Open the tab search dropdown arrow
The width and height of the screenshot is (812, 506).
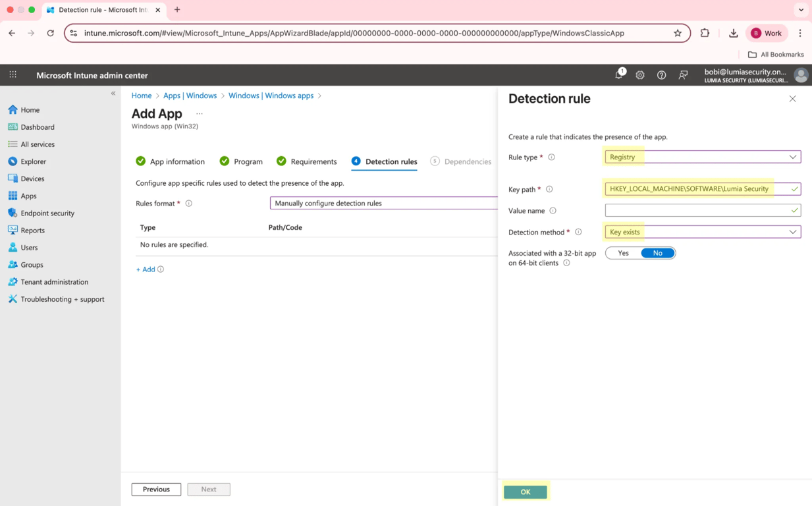pyautogui.click(x=801, y=10)
